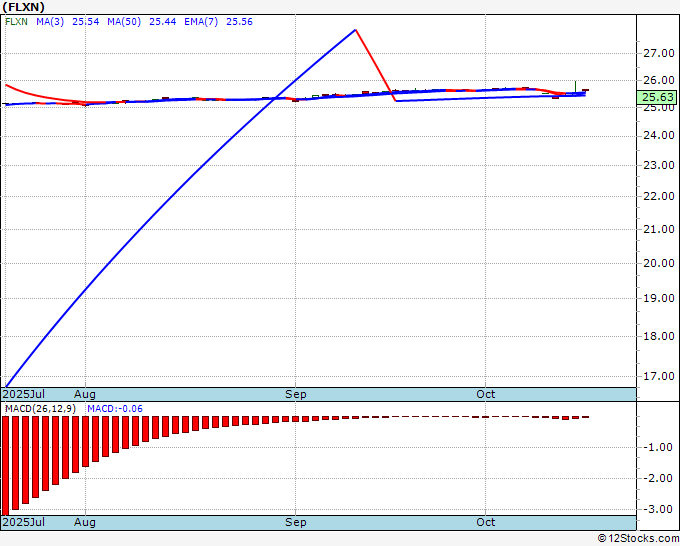
Task: Click the 23.00 price axis label
Action: pyautogui.click(x=658, y=165)
